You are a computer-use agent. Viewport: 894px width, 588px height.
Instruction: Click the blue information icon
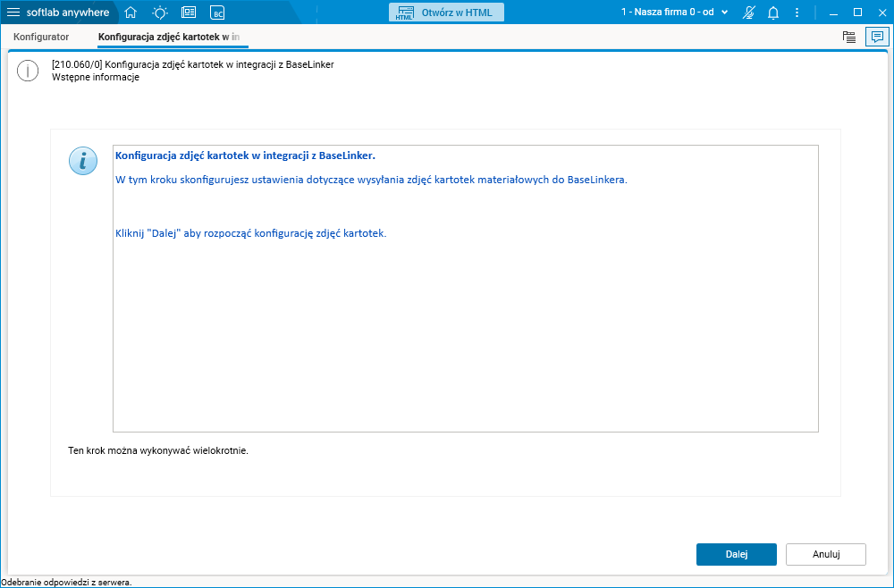coord(83,161)
